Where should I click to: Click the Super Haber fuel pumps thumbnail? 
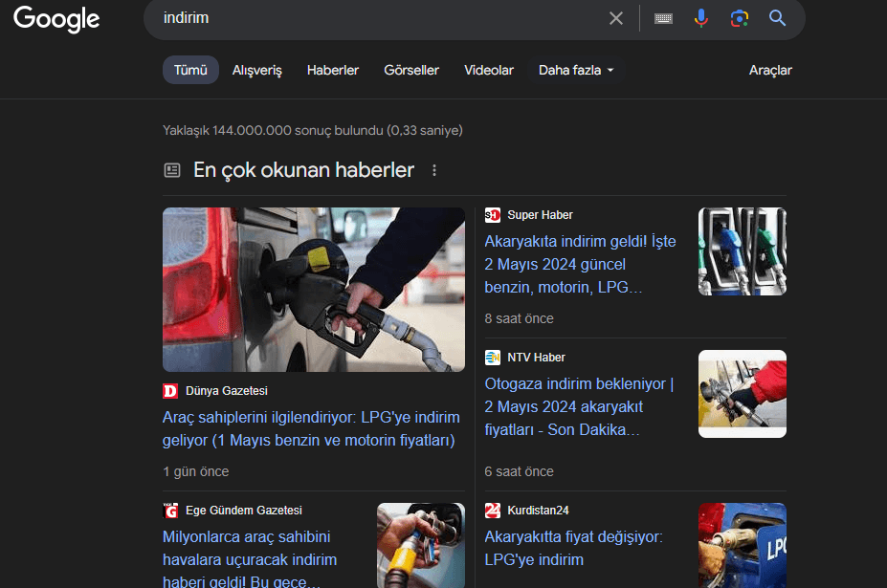pyautogui.click(x=743, y=251)
